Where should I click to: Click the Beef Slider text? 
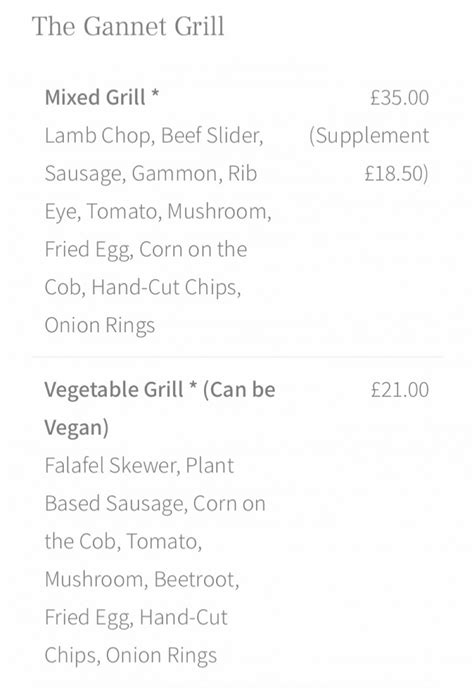(212, 136)
